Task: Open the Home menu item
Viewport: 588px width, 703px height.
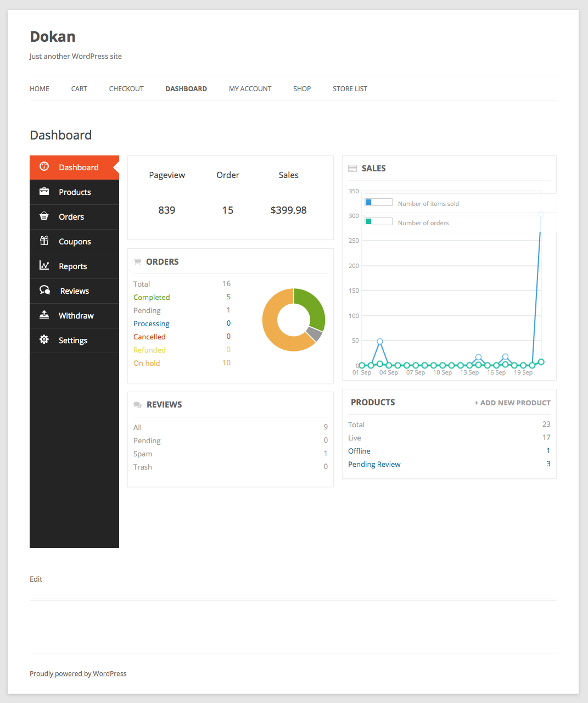Action: tap(40, 88)
